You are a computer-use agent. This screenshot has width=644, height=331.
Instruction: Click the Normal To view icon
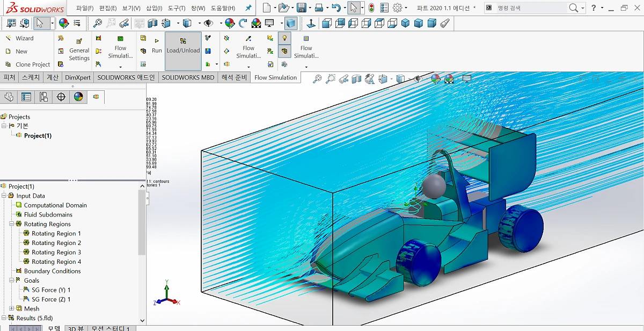coord(311,23)
